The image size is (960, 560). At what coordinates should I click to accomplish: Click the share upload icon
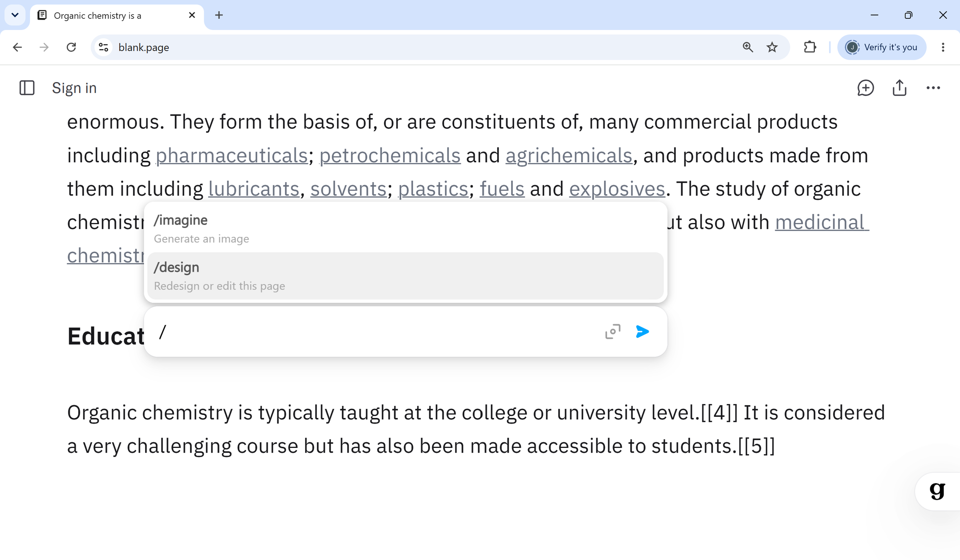click(899, 88)
